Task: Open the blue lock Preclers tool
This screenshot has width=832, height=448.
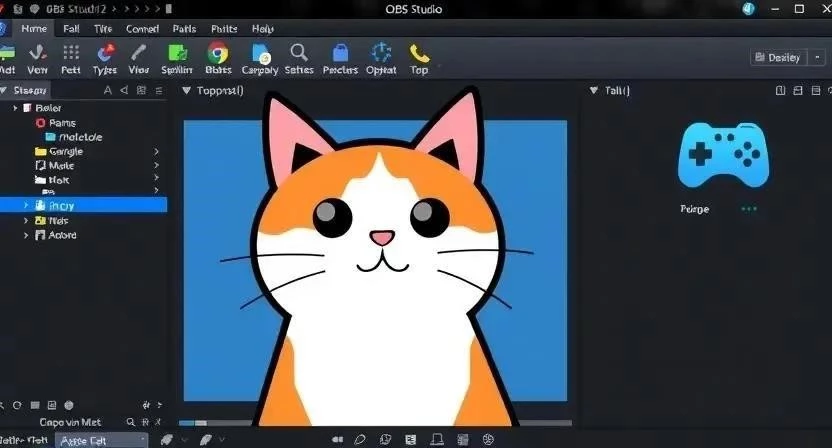Action: (340, 54)
